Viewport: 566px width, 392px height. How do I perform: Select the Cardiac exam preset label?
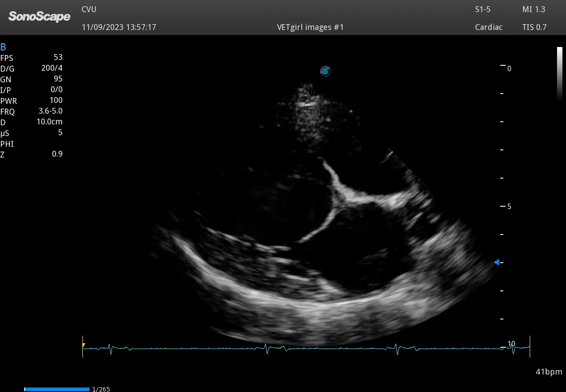pos(489,27)
